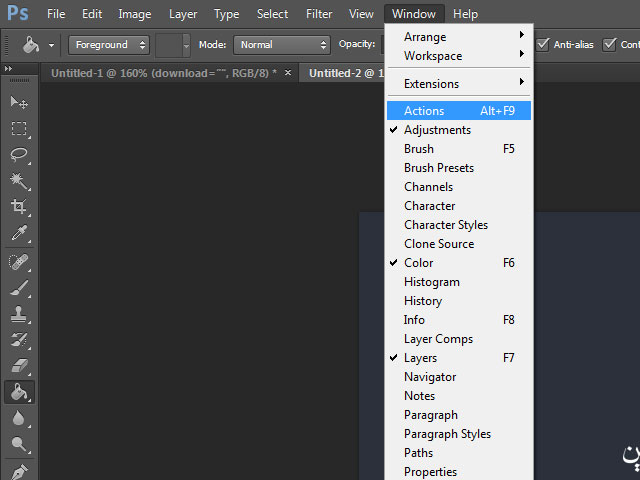Choose Info from Window menu
The image size is (640, 480).
click(x=459, y=320)
